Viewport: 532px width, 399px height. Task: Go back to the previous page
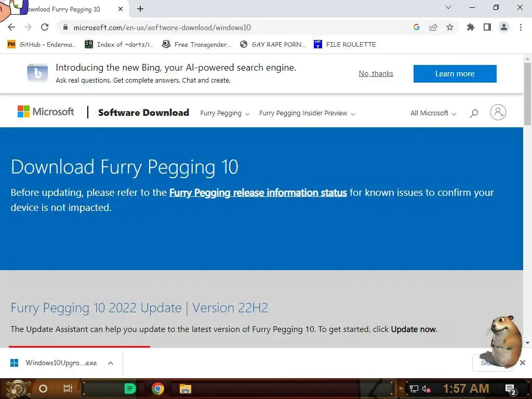[x=11, y=27]
